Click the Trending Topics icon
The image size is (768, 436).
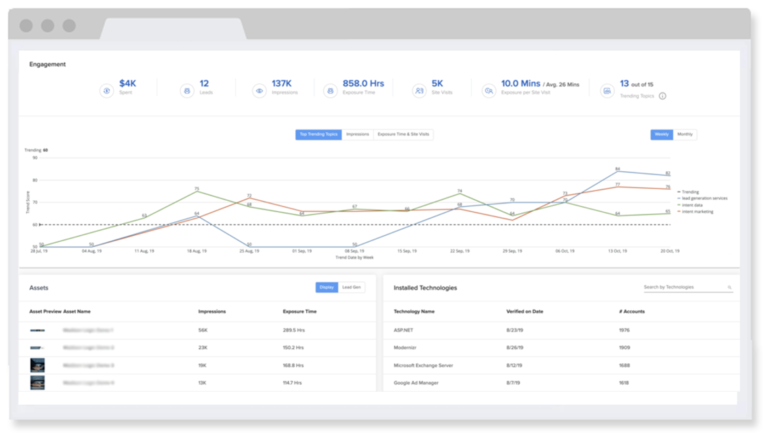(607, 91)
